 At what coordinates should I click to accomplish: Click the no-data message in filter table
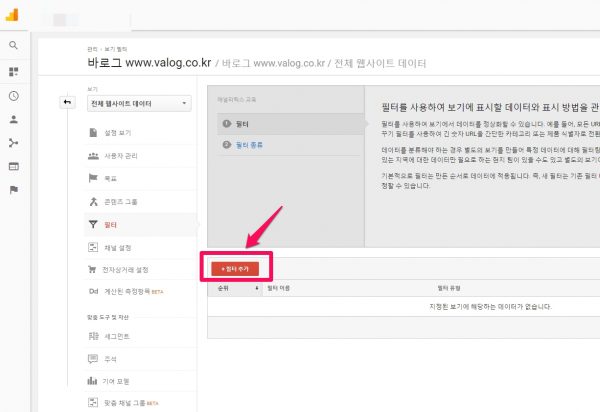coord(491,306)
